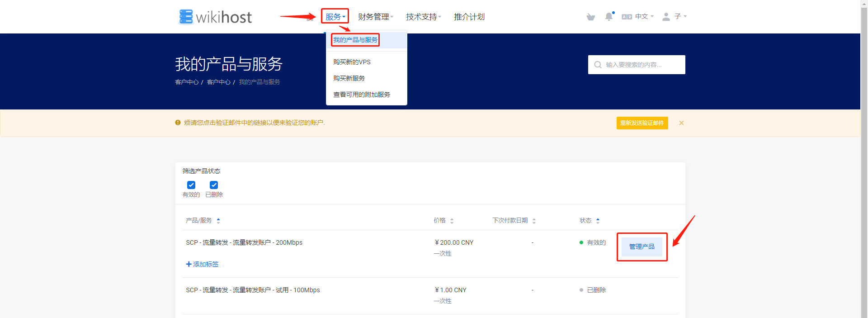Focus the search input field
Viewport: 868px width, 318px height.
[637, 65]
